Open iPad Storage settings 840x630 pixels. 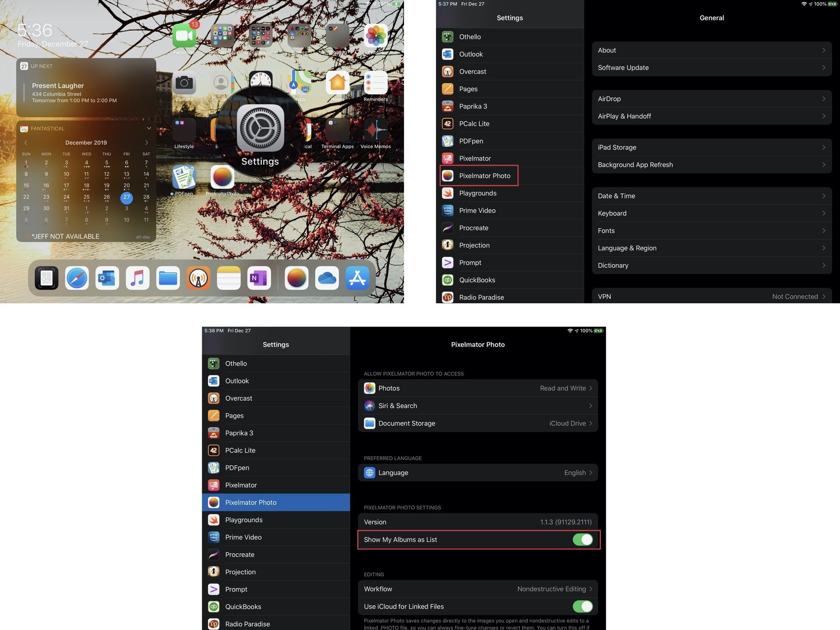pos(712,147)
